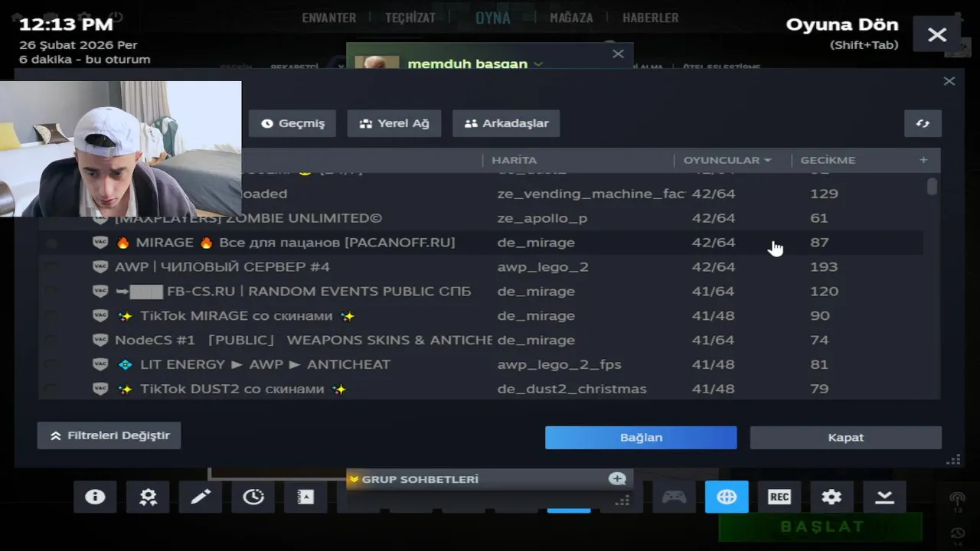
Task: Click Oyuna Dön to return to game
Action: click(x=842, y=24)
